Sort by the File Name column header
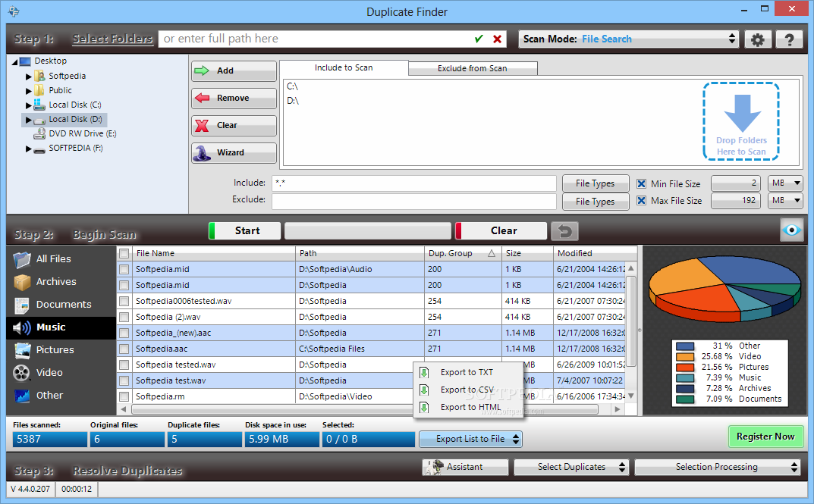 coord(213,253)
